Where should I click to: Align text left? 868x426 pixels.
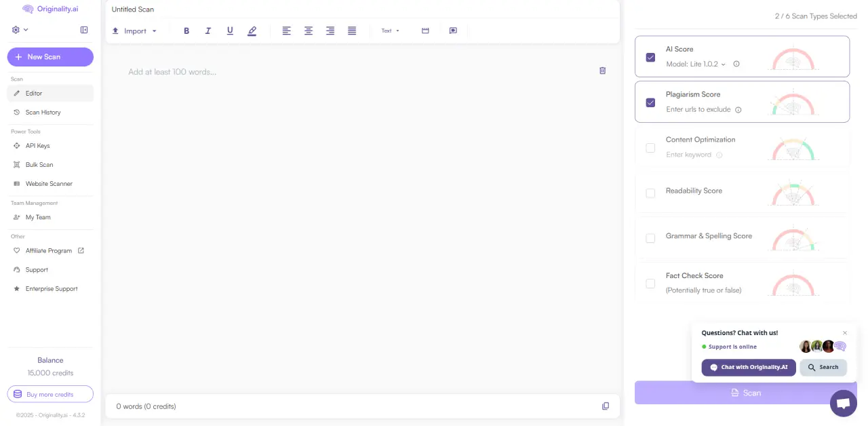[287, 31]
